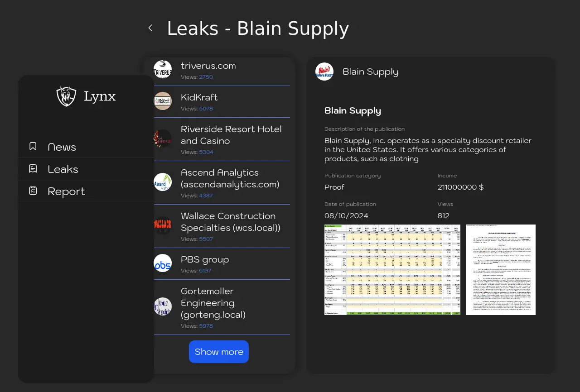Go to the Report menu item
Image resolution: width=580 pixels, height=392 pixels.
point(66,191)
